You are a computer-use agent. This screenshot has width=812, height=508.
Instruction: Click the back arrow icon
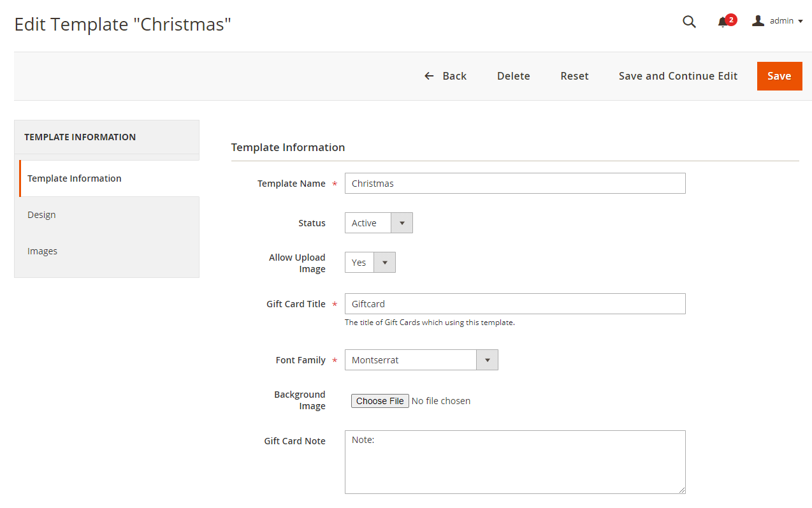(x=429, y=75)
